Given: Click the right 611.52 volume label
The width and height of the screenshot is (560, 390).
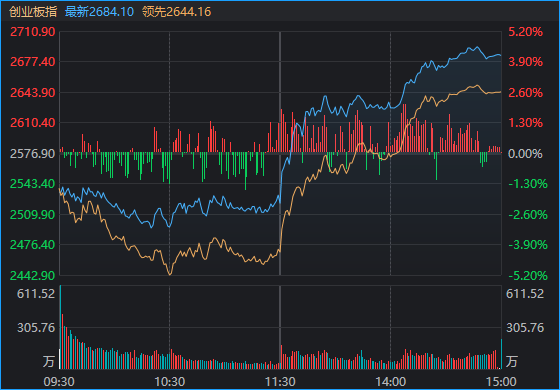Looking at the screenshot, I should point(525,294).
